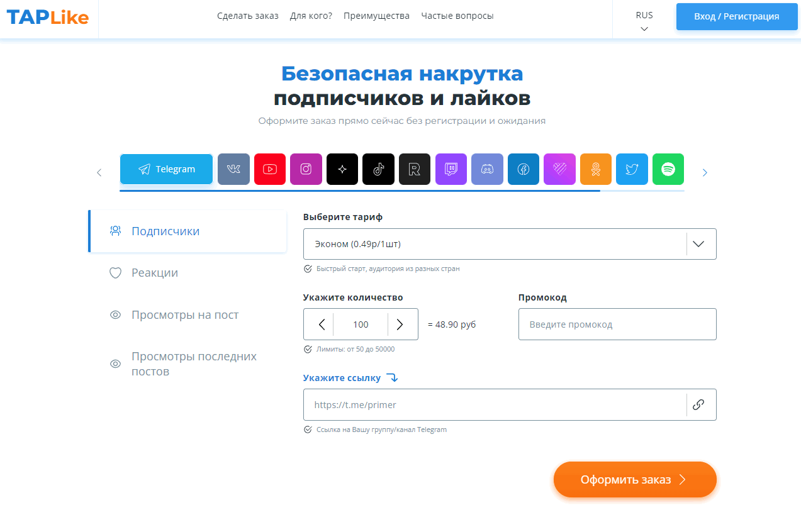
Task: Choose the TikTok platform icon
Action: coord(378,169)
